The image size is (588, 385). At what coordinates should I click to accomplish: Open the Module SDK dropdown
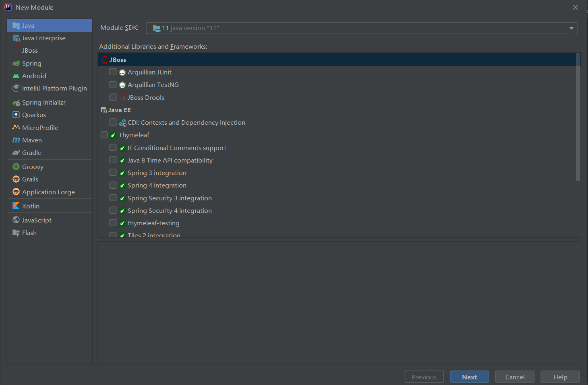point(361,28)
